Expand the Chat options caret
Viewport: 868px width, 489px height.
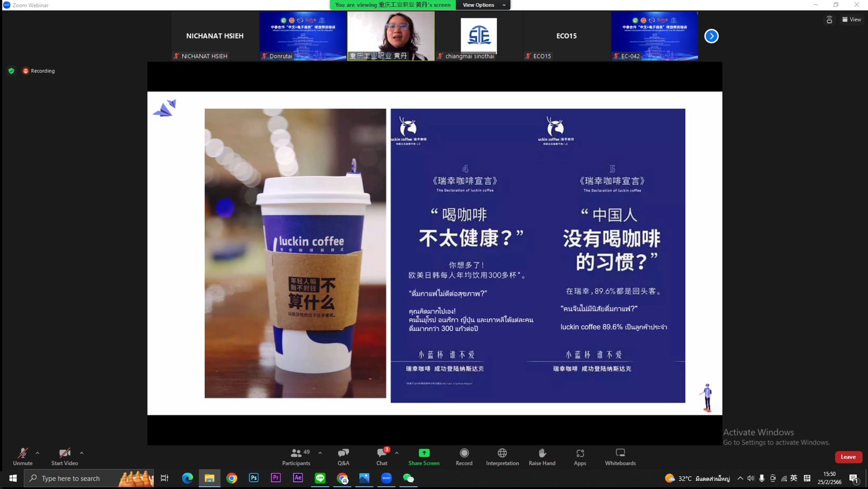[x=397, y=453]
